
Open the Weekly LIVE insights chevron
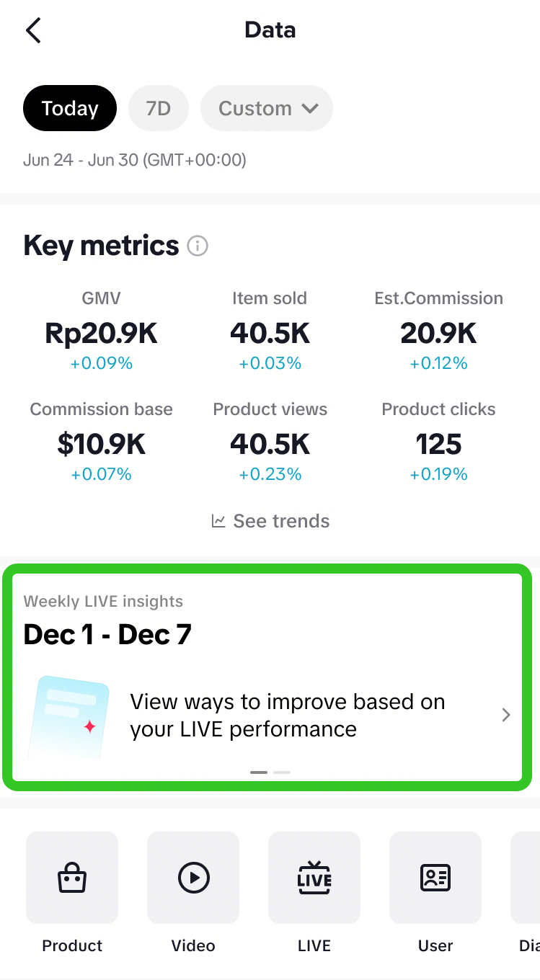tap(506, 715)
